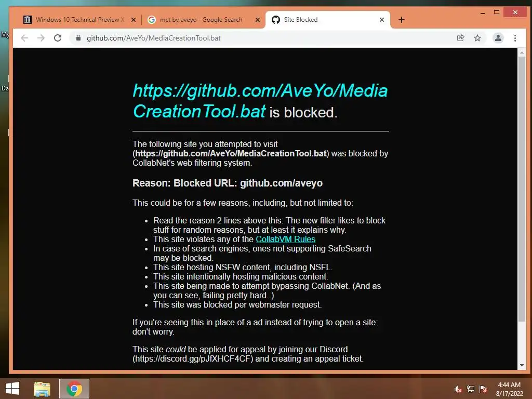The height and width of the screenshot is (399, 532).
Task: Open network tray icon
Action: [471, 389]
